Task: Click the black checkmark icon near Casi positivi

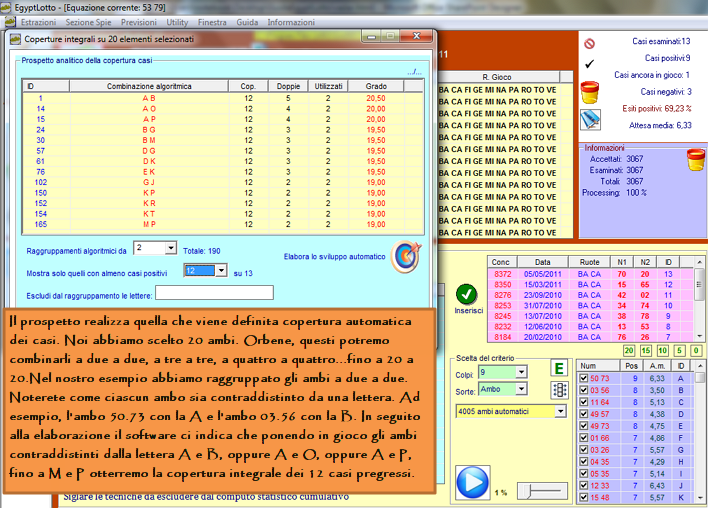Action: [589, 64]
